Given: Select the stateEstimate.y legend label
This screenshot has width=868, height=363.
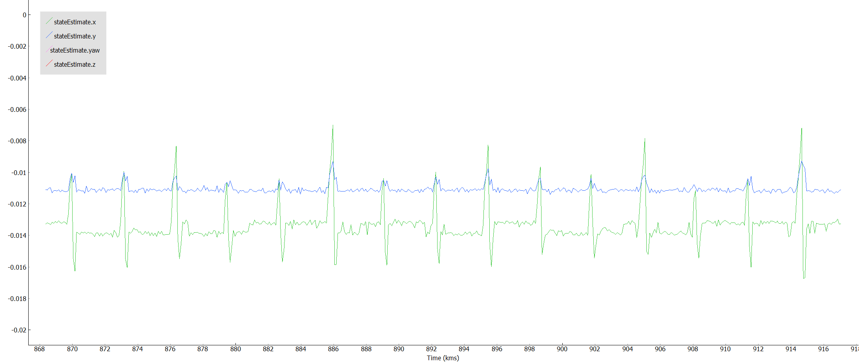Looking at the screenshot, I should [75, 36].
